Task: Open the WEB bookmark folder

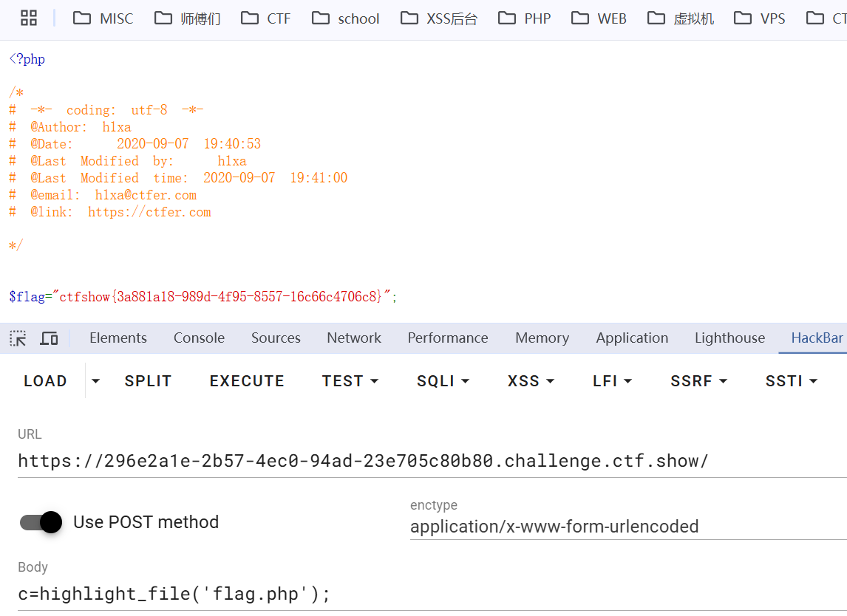Action: [599, 18]
